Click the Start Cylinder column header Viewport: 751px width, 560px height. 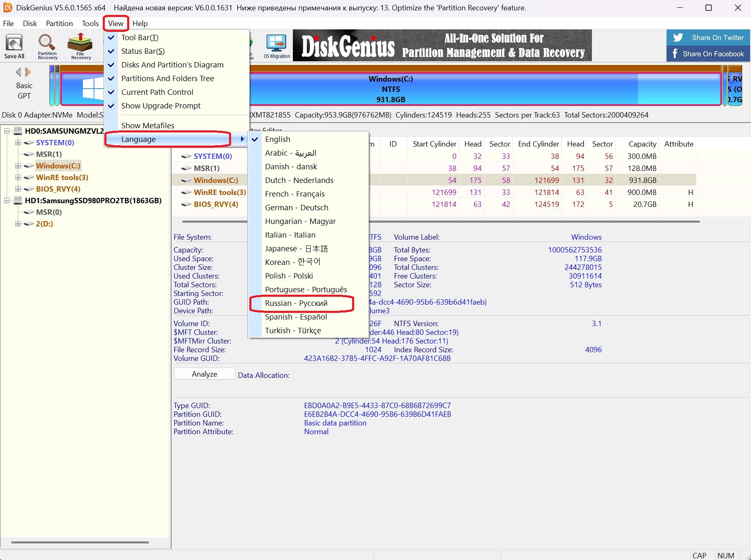[x=434, y=144]
